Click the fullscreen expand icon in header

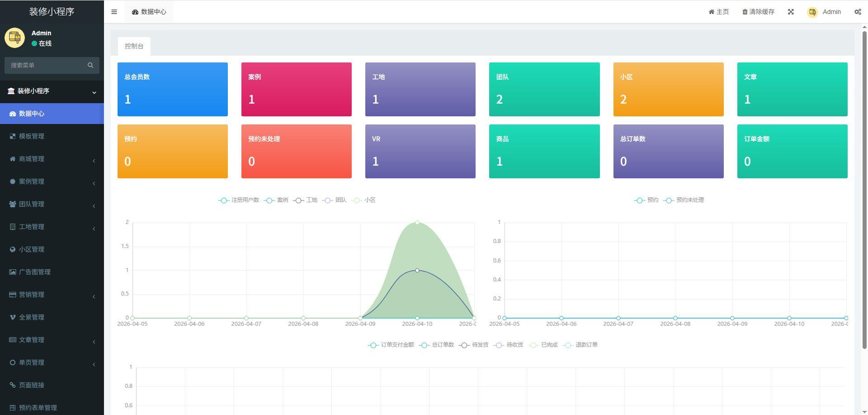(791, 12)
